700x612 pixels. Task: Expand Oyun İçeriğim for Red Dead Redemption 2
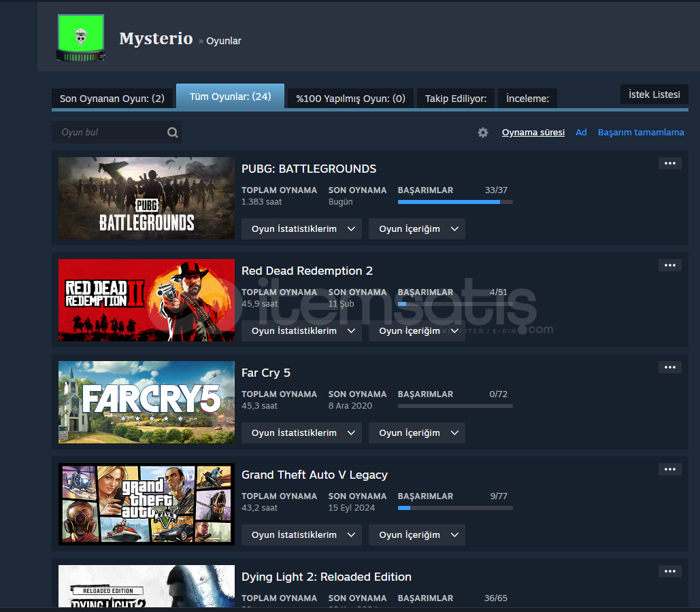[x=416, y=330]
